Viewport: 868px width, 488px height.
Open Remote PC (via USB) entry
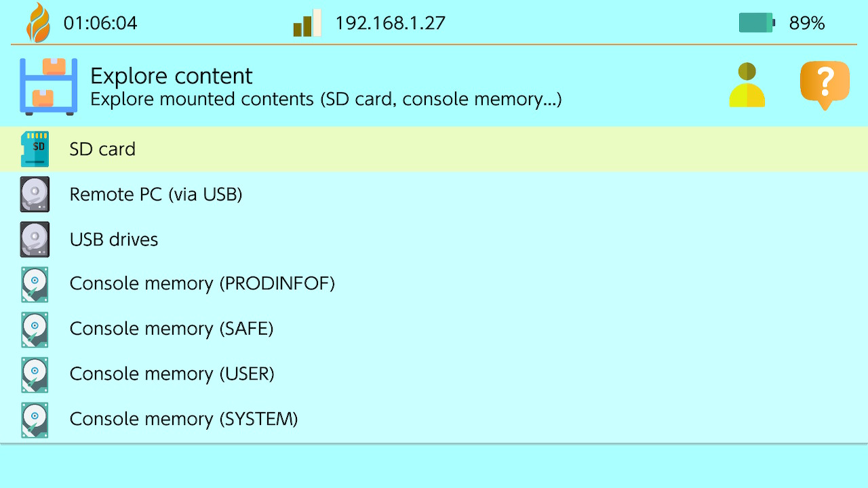point(156,195)
